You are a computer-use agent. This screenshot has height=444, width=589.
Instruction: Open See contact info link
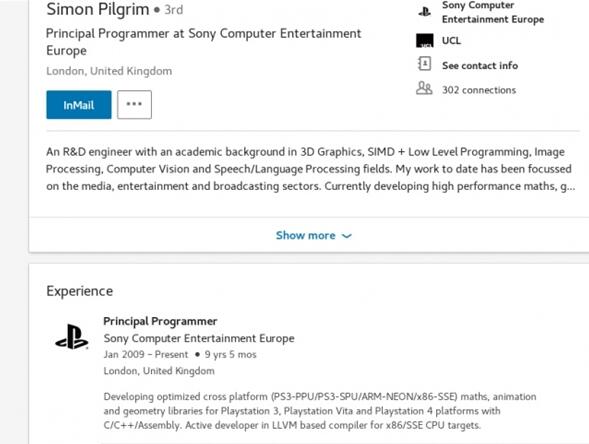pyautogui.click(x=480, y=66)
